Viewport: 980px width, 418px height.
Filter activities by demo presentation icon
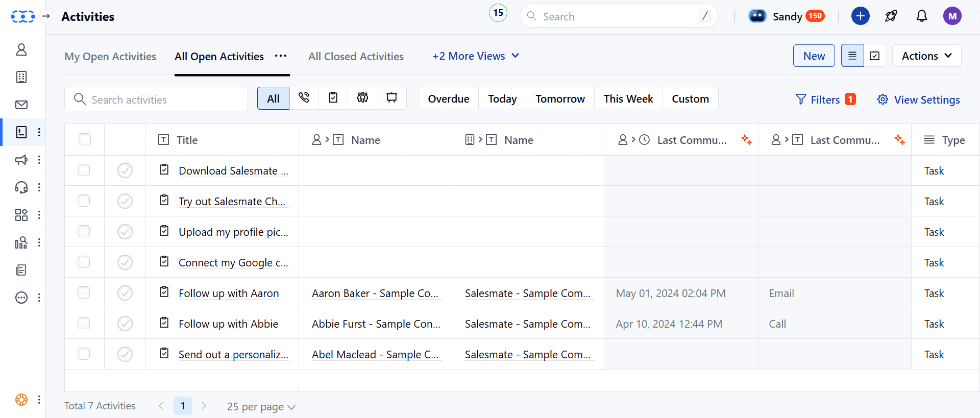(x=391, y=98)
